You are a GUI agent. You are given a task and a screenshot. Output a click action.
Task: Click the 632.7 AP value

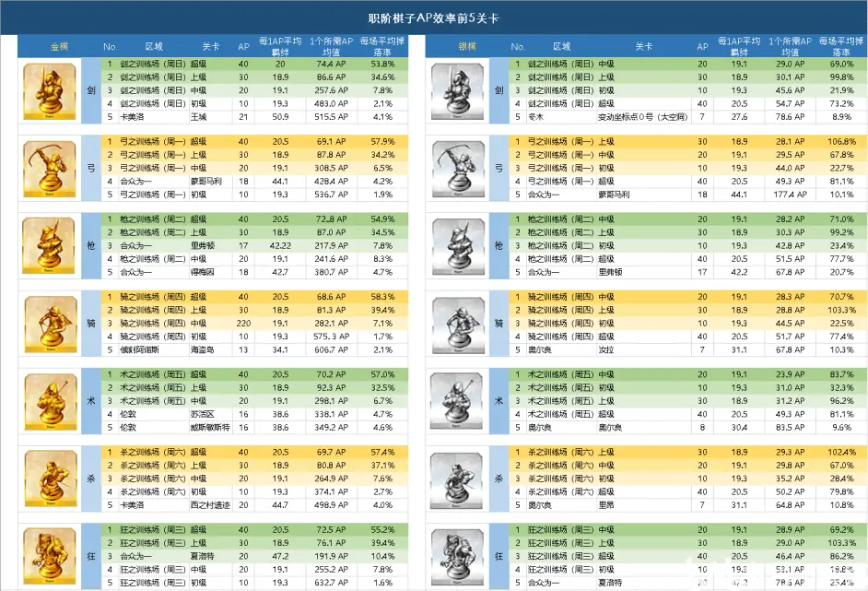(x=331, y=582)
